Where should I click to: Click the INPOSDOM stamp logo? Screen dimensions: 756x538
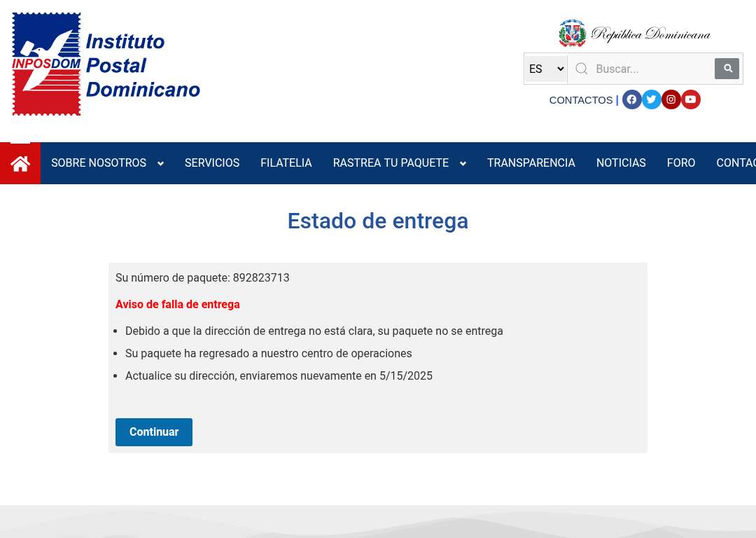tap(46, 64)
